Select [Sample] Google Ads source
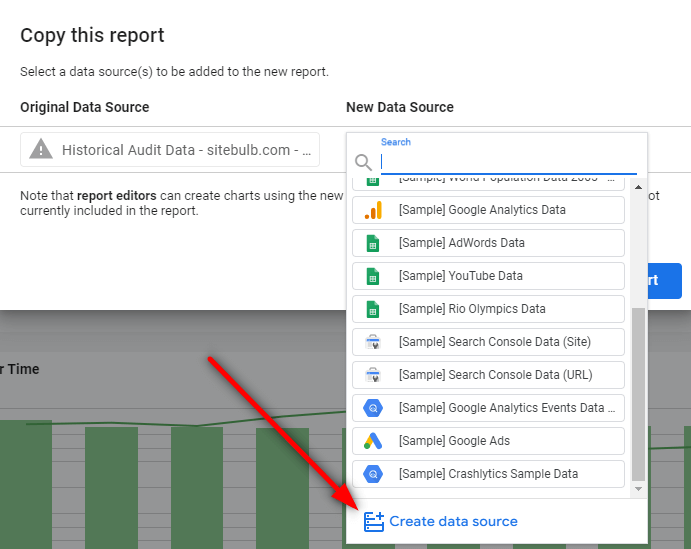This screenshot has width=691, height=549. [488, 441]
